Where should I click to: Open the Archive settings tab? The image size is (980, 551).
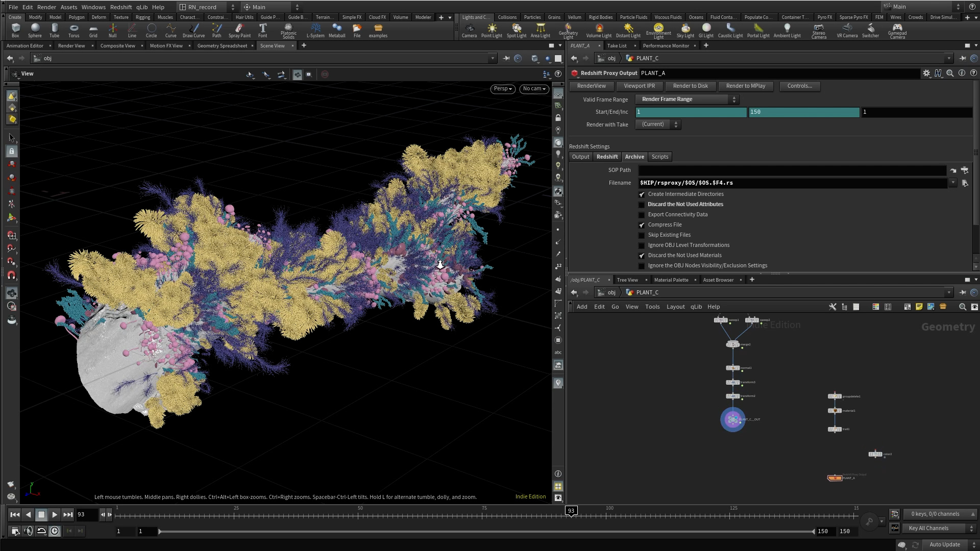(x=634, y=157)
